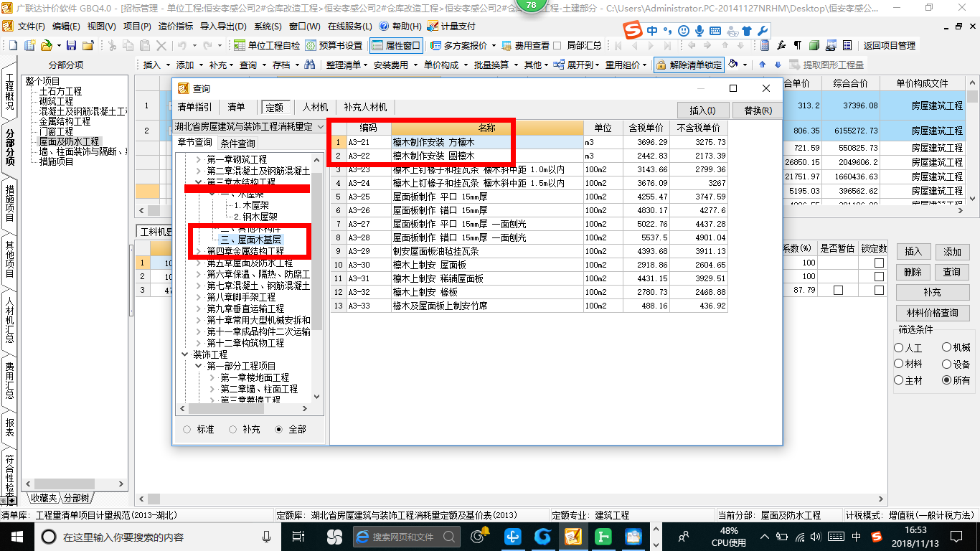Screen dimensions: 980x551
Task: Click the 补充 button on right panel
Action: click(933, 293)
